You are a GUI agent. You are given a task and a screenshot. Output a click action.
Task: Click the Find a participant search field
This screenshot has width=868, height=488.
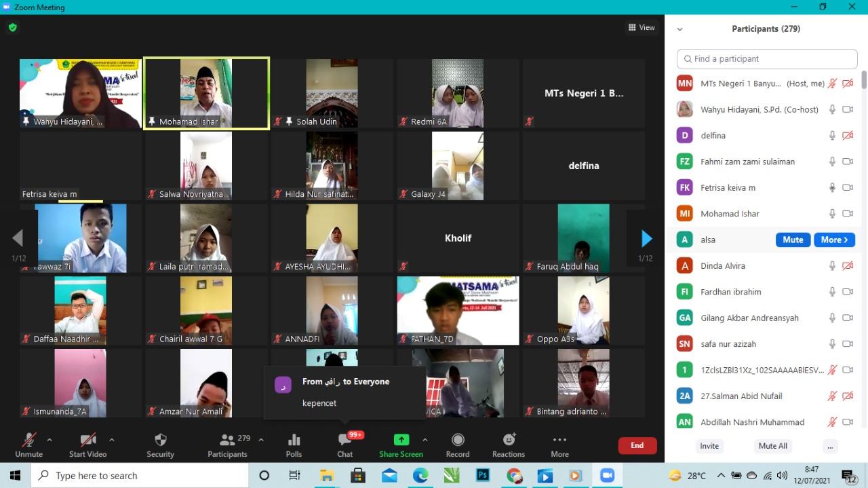point(767,59)
